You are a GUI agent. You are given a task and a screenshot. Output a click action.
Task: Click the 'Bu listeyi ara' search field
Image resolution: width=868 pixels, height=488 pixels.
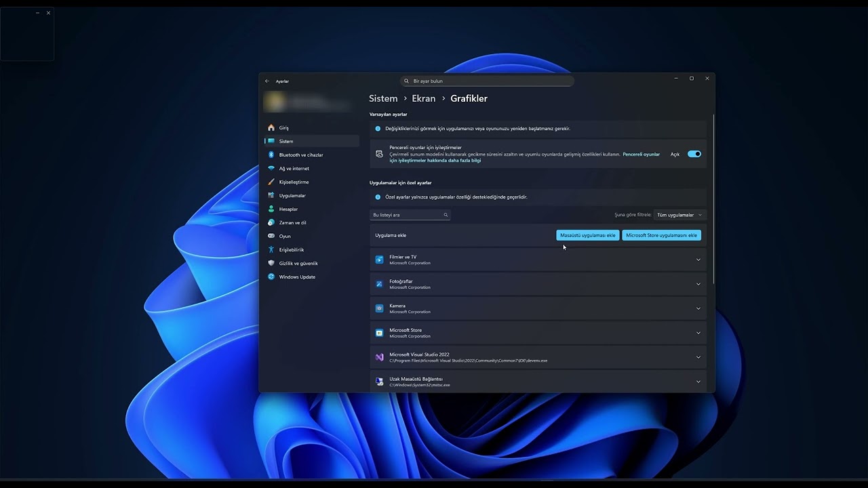(x=410, y=215)
